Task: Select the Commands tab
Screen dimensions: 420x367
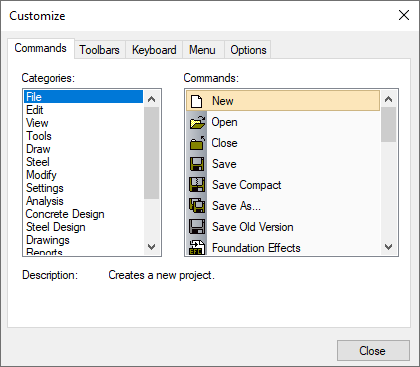Action: click(x=40, y=48)
